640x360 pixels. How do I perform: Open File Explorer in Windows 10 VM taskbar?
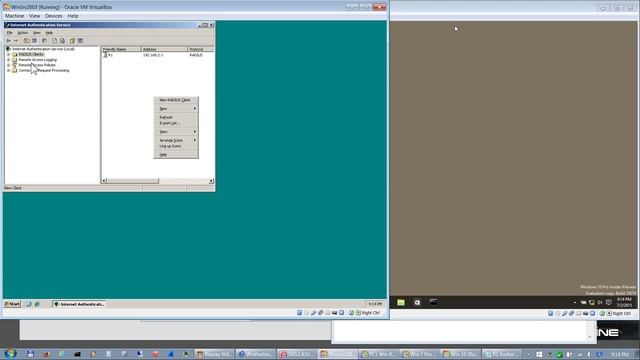coord(401,302)
